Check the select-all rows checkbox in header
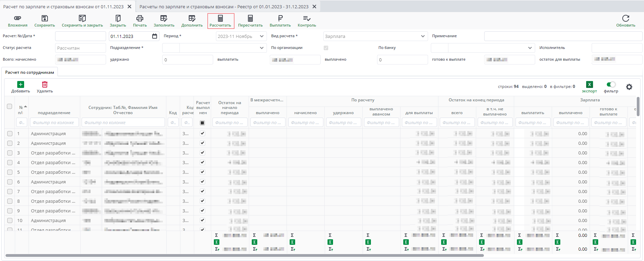The width and height of the screenshot is (644, 261). click(10, 107)
